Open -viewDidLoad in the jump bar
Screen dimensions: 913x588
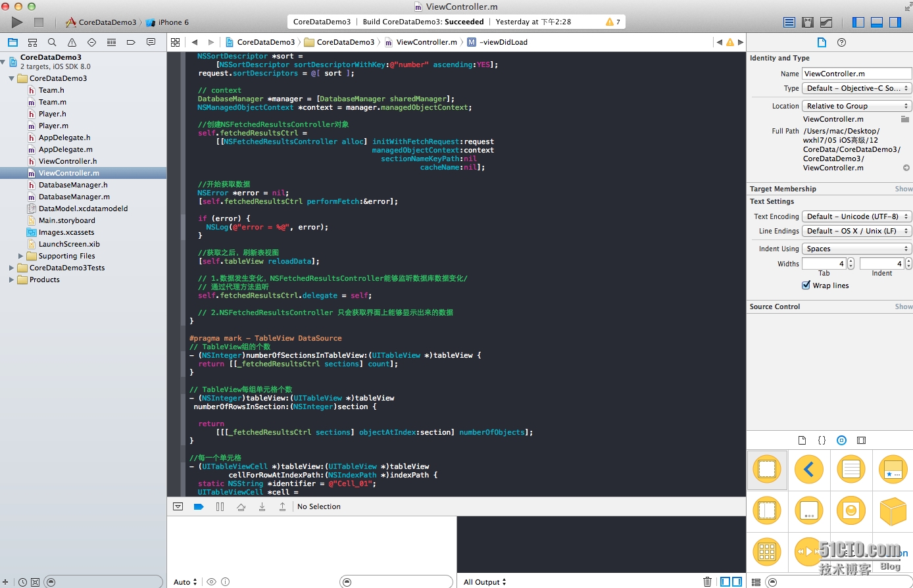pyautogui.click(x=497, y=42)
